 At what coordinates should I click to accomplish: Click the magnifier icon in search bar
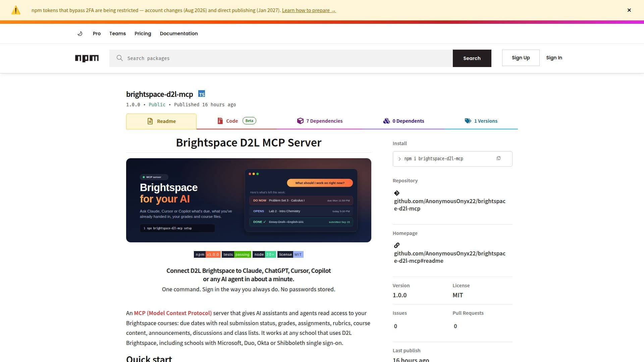(x=119, y=58)
